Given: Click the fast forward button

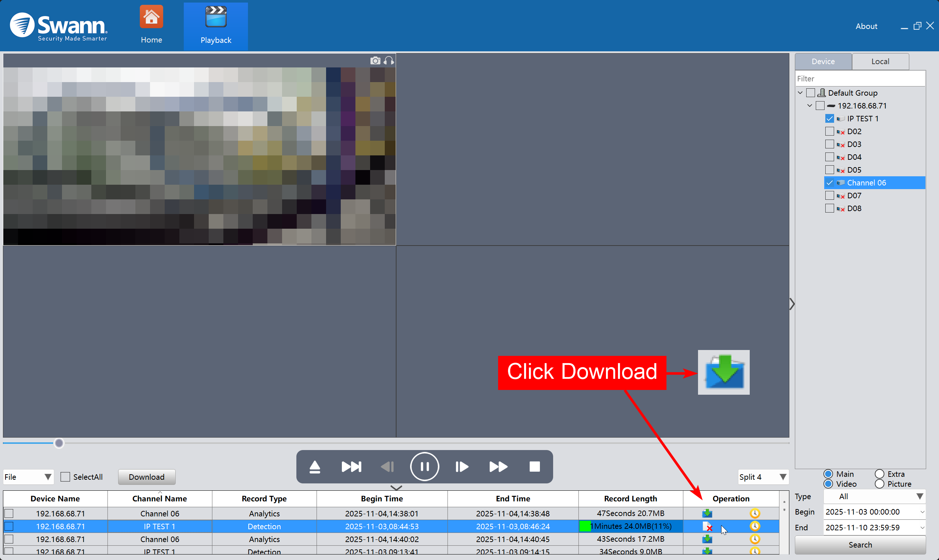Looking at the screenshot, I should (x=498, y=467).
